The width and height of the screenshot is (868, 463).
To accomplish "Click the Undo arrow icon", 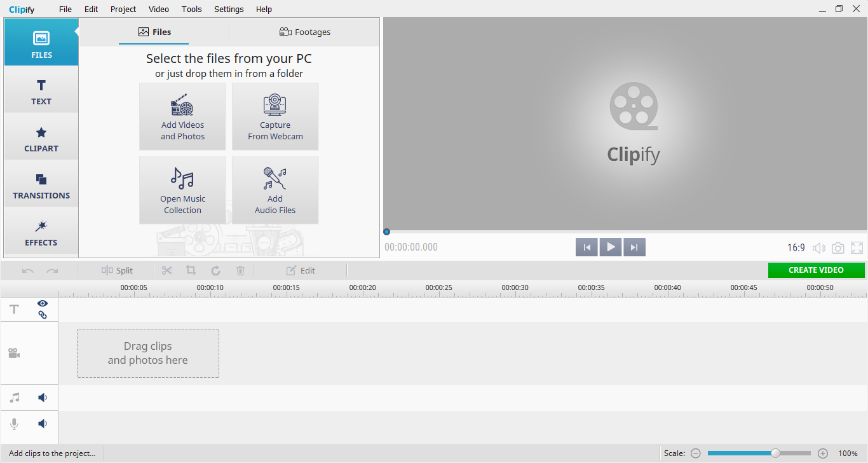I will point(27,270).
